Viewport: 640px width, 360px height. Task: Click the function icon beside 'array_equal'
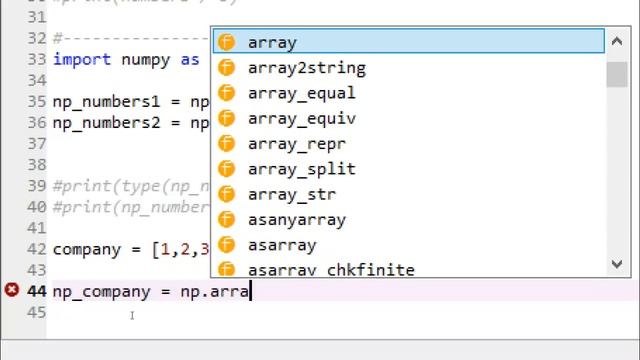click(x=227, y=93)
